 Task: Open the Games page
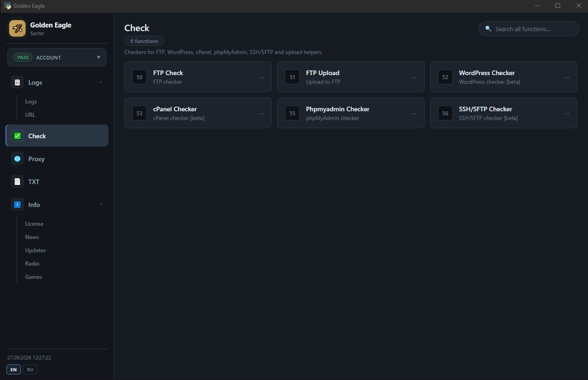click(x=34, y=277)
